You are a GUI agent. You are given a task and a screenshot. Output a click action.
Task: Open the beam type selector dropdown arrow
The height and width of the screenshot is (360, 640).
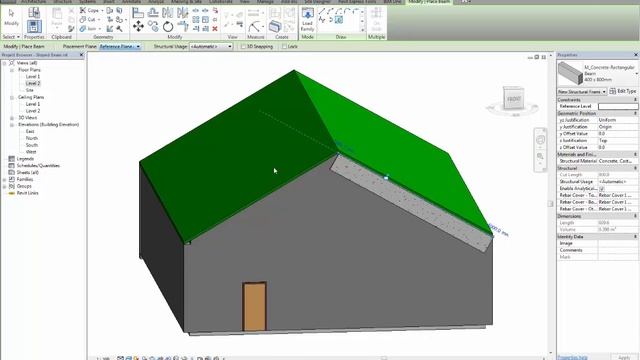[636, 73]
